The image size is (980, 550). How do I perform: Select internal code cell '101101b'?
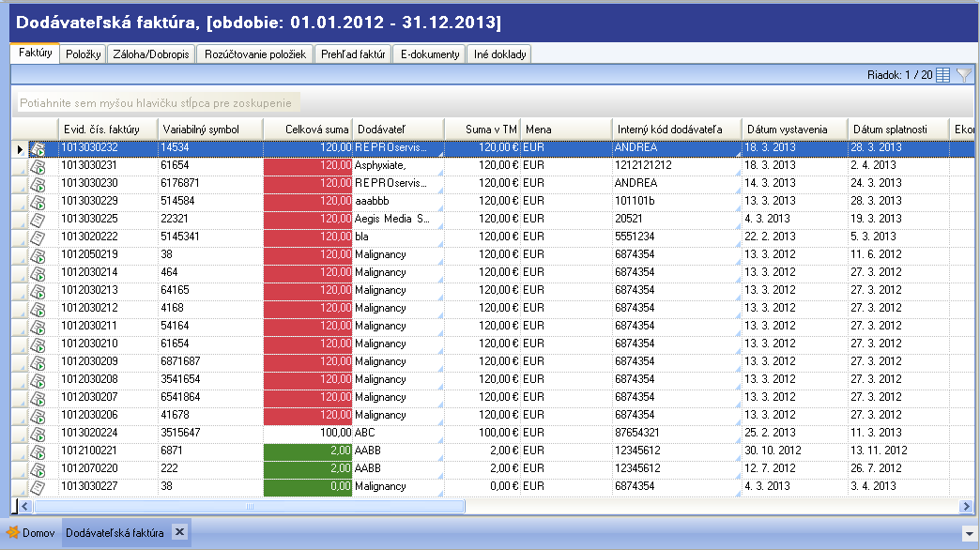pos(676,201)
